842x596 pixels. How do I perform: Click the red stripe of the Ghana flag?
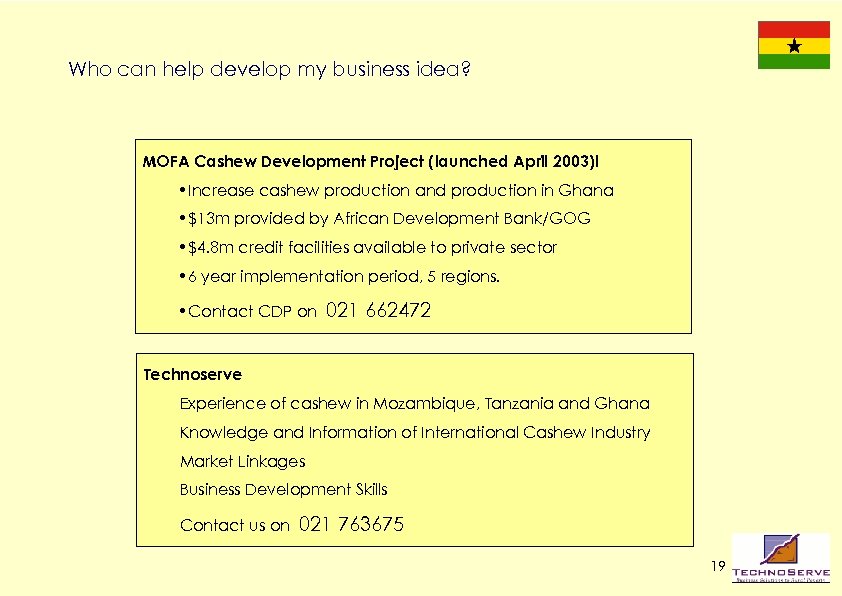(793, 29)
